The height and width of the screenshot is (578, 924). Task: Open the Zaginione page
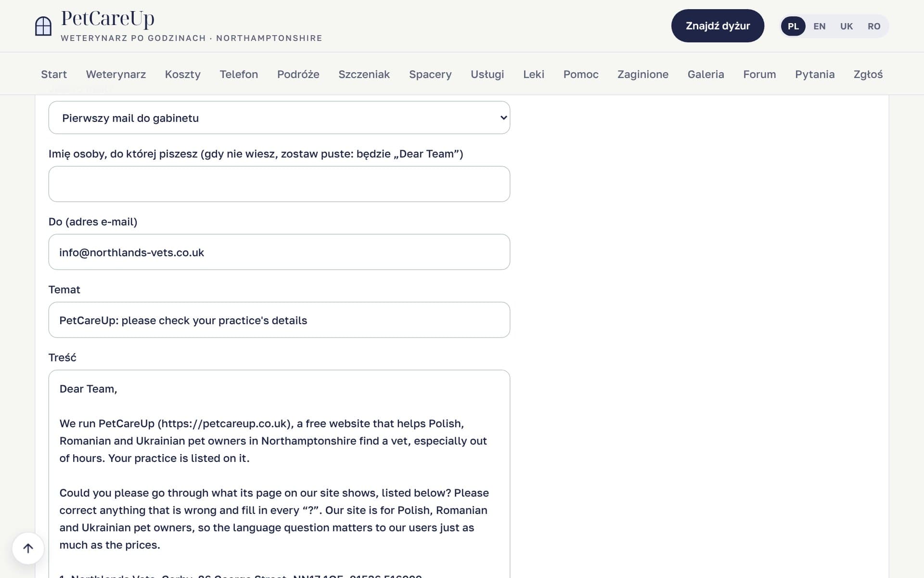point(643,74)
